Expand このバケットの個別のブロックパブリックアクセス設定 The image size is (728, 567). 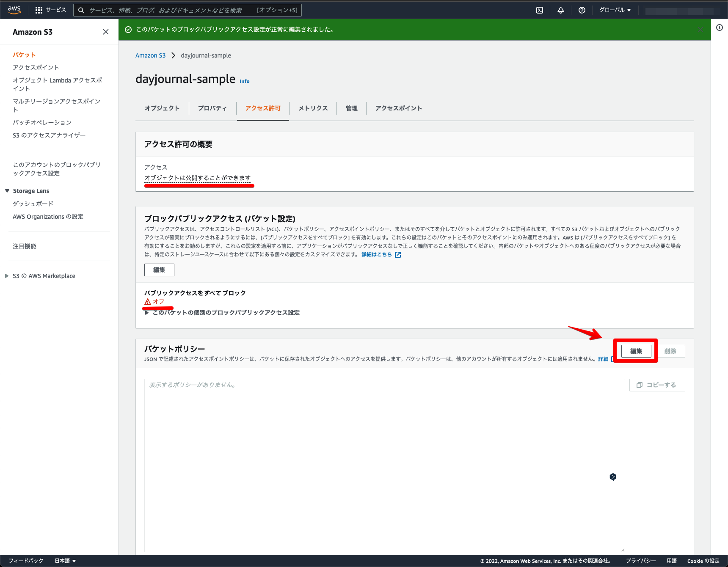pyautogui.click(x=222, y=313)
